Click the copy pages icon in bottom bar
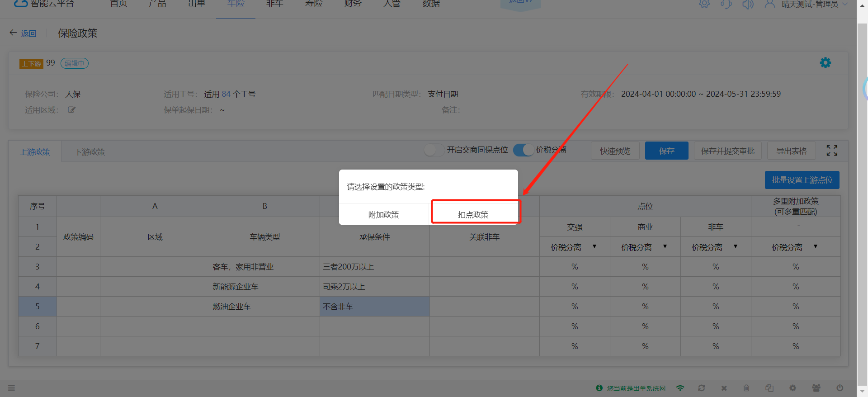This screenshot has height=397, width=868. [x=769, y=388]
